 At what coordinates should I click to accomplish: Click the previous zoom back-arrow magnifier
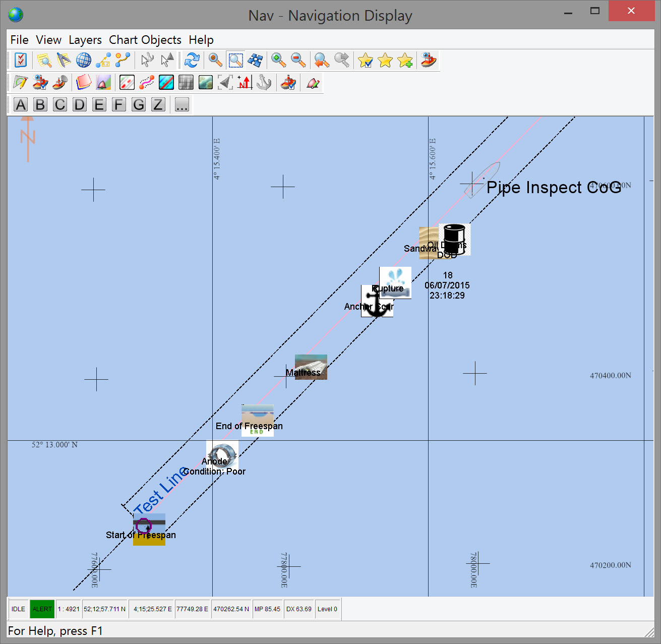(322, 61)
